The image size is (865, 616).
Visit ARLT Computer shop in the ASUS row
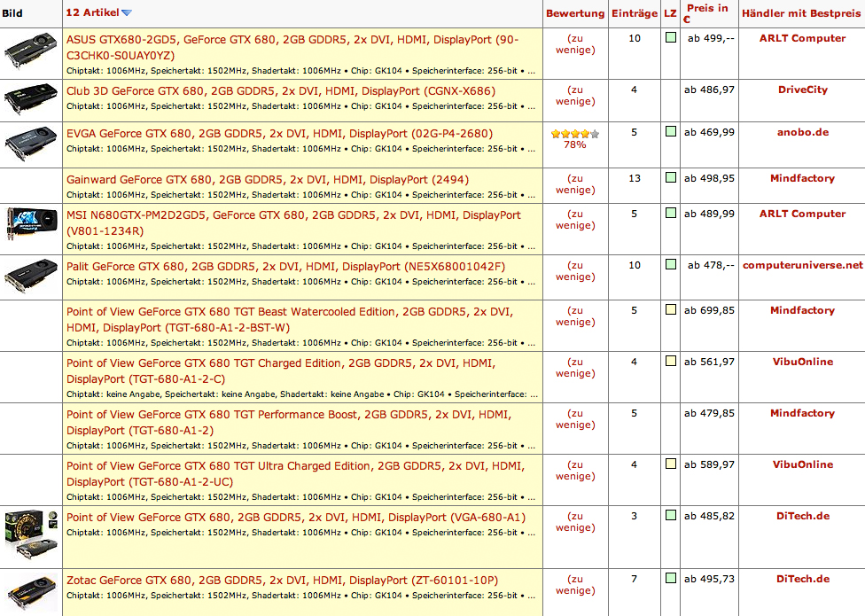[802, 38]
